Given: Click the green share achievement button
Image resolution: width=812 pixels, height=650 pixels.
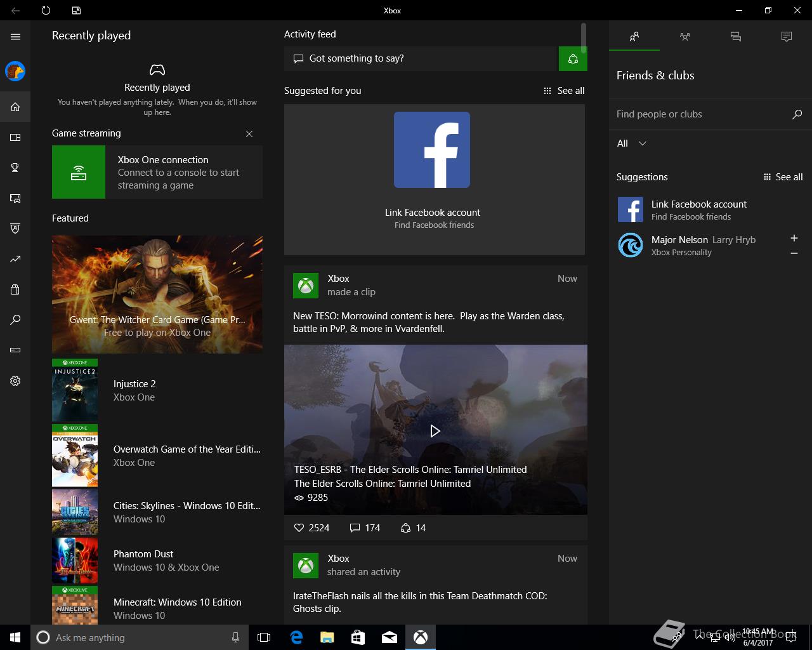Looking at the screenshot, I should click(573, 58).
